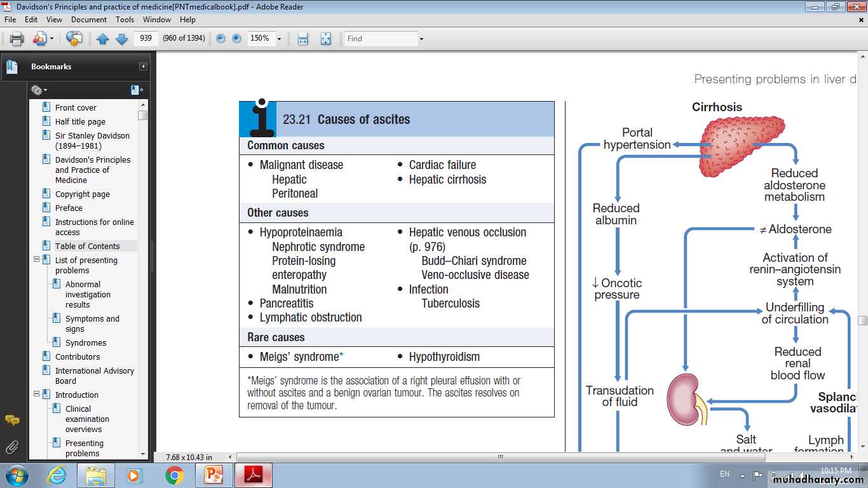The width and height of the screenshot is (868, 488).
Task: Collapse the Introduction bookmark tree node
Action: point(37,395)
